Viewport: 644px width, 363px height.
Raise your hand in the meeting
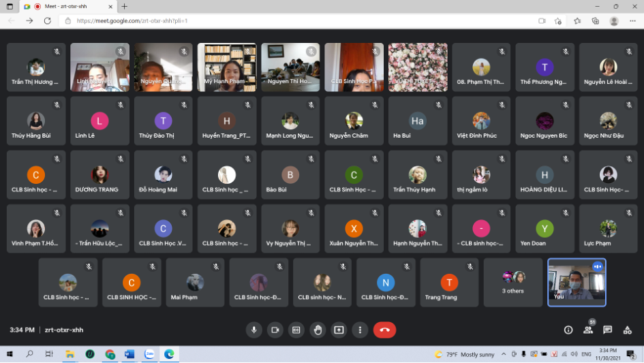coord(318,330)
